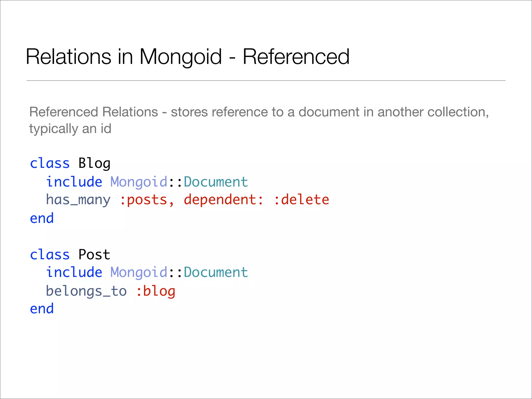This screenshot has height=399, width=532.
Task: Select "Document" in the Post class
Action: pyautogui.click(x=216, y=272)
